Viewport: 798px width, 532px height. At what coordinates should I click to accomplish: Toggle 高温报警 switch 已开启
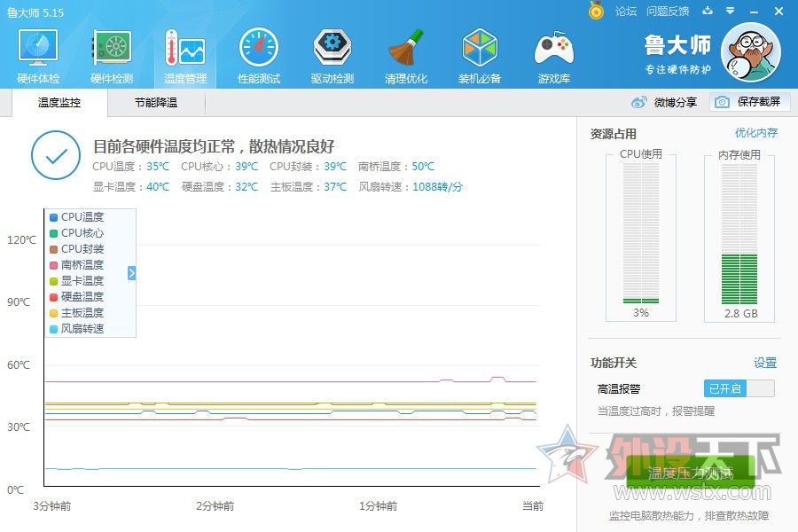click(739, 388)
